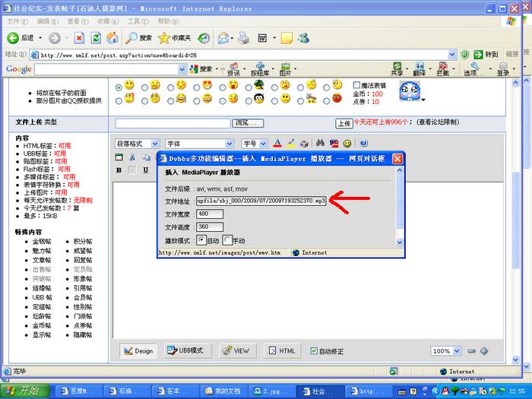Click the red X Stop icon
The height and width of the screenshot is (399, 532).
pos(79,38)
